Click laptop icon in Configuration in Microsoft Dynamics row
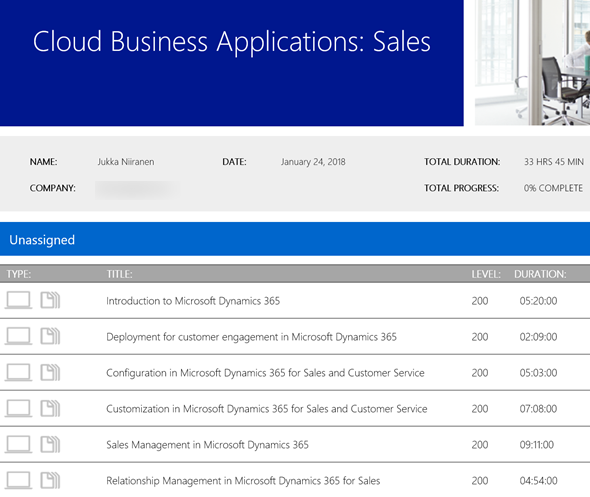This screenshot has width=590, height=497. 18,372
